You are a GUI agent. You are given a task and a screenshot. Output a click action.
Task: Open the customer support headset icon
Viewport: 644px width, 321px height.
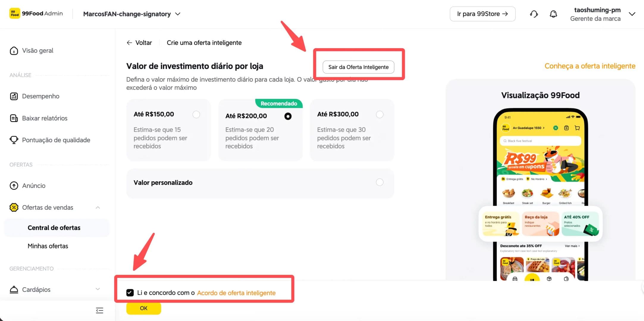pyautogui.click(x=534, y=14)
